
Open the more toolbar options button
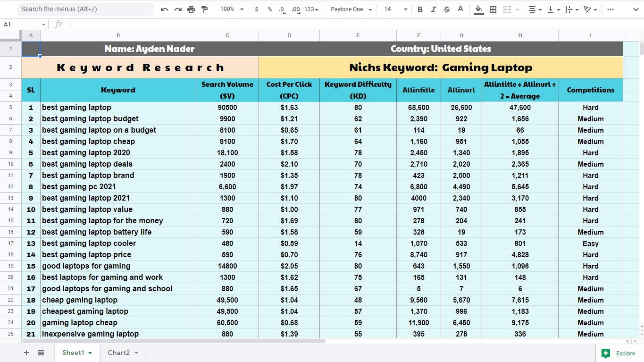(611, 9)
